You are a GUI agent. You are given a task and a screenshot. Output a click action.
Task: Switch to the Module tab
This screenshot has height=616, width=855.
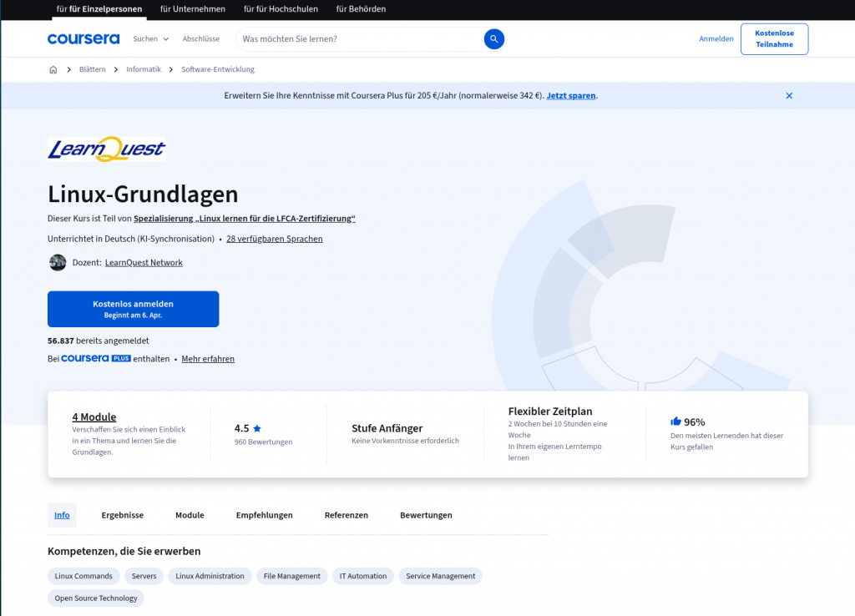(x=190, y=515)
